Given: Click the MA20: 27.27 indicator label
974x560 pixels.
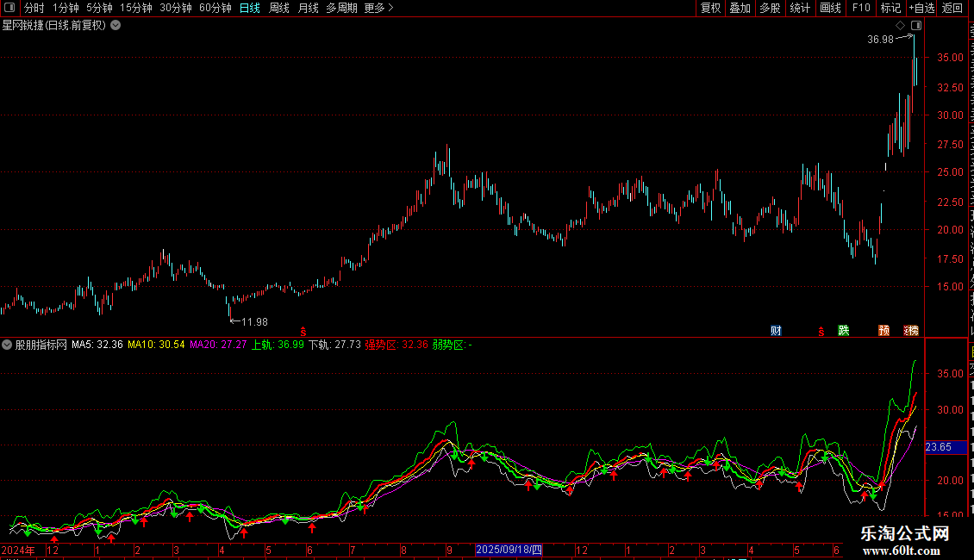Looking at the screenshot, I should [218, 345].
